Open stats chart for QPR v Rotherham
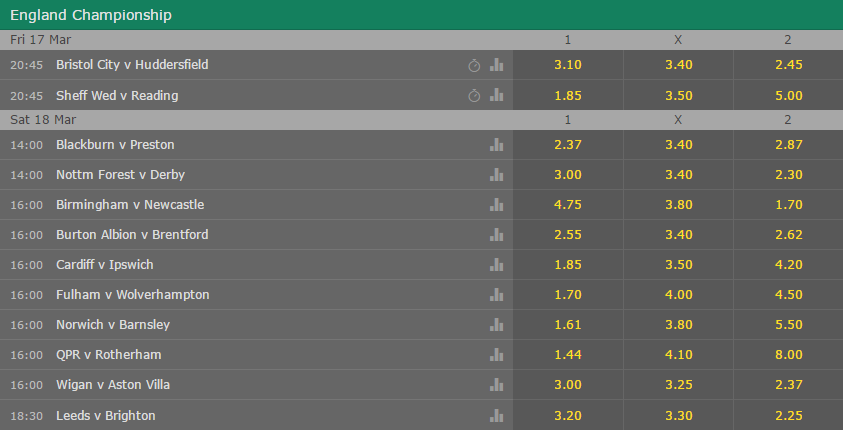 [x=497, y=355]
